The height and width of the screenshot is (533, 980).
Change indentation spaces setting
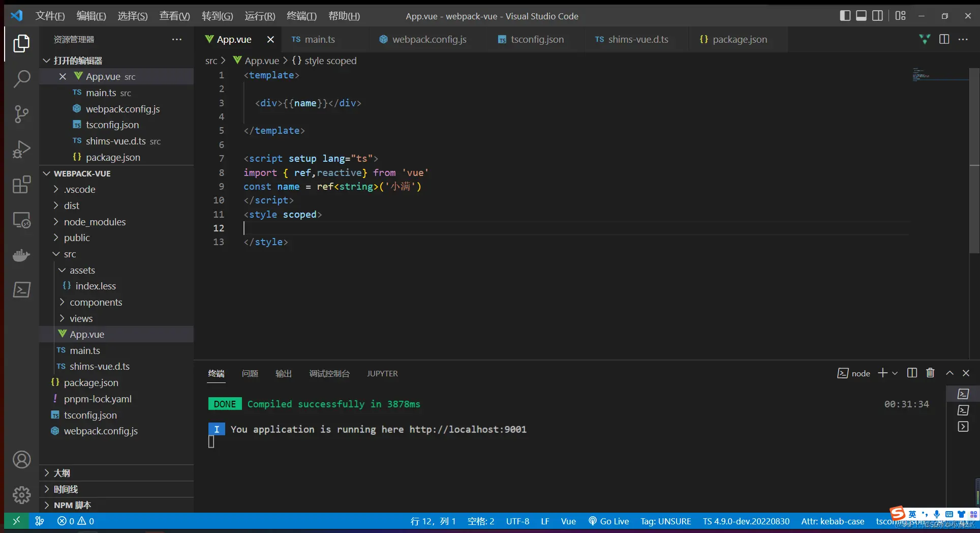pyautogui.click(x=481, y=521)
